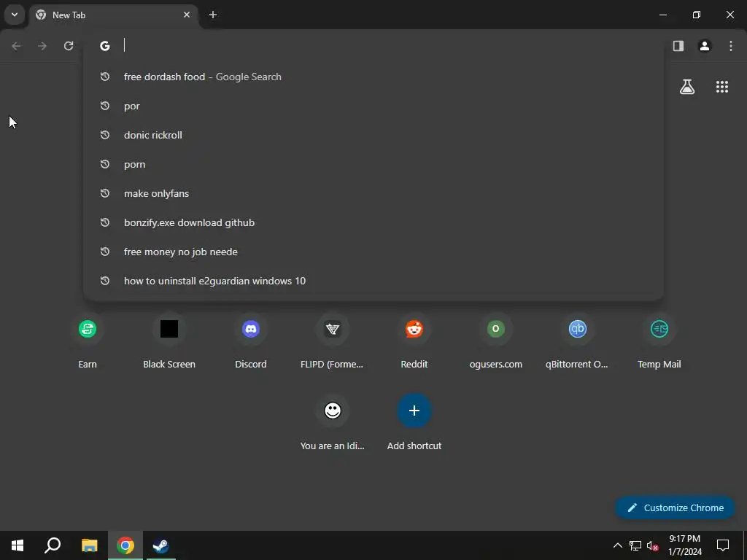Click the muted volume tray icon
The image size is (747, 560).
[652, 545]
